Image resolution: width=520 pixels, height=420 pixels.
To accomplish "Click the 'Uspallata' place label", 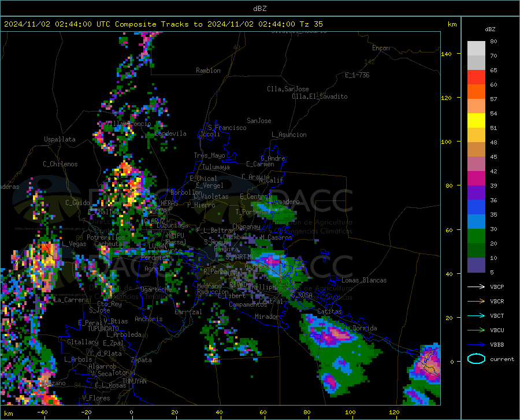I will 60,139.
